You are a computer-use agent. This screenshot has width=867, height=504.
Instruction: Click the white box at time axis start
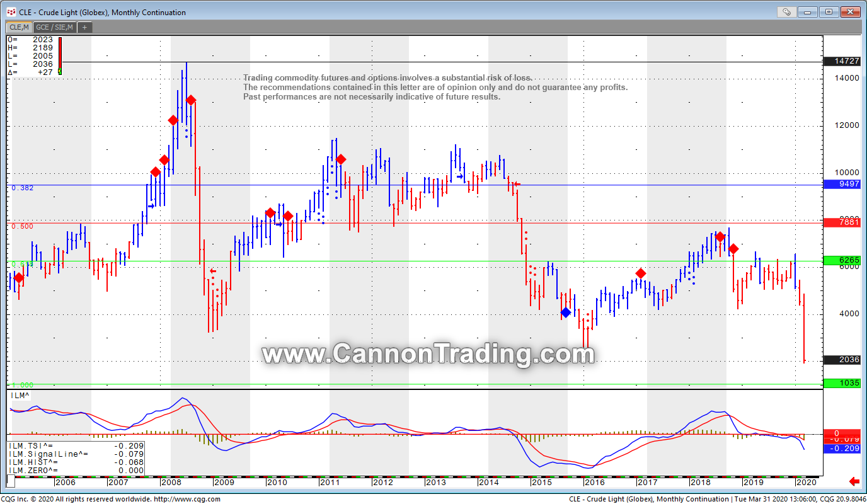point(10,482)
